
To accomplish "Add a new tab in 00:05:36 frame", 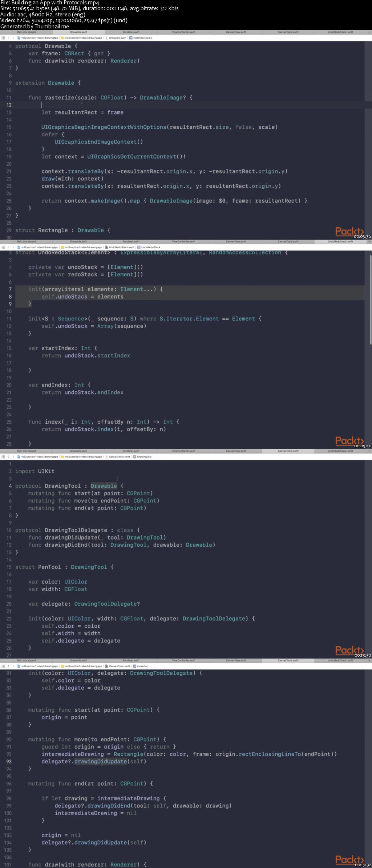I will coord(369,32).
